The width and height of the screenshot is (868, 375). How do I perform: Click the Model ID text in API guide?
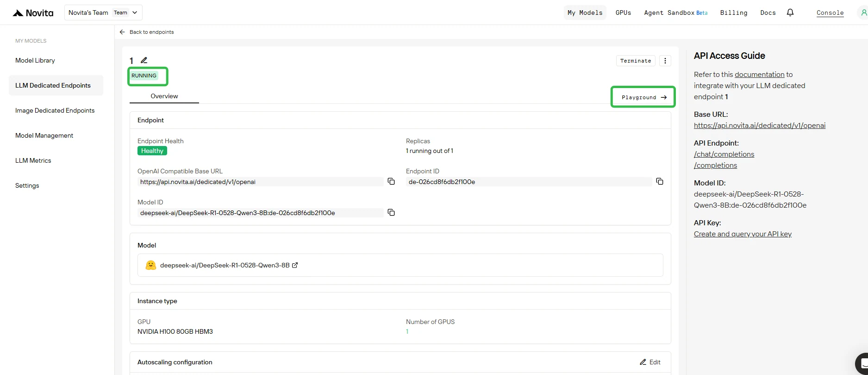pyautogui.click(x=750, y=200)
